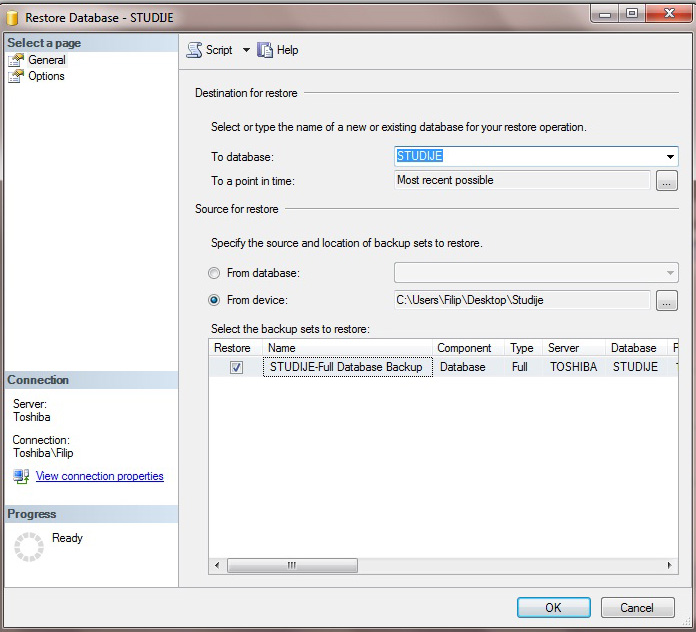
Task: Click the connection properties icon
Action: 21,477
